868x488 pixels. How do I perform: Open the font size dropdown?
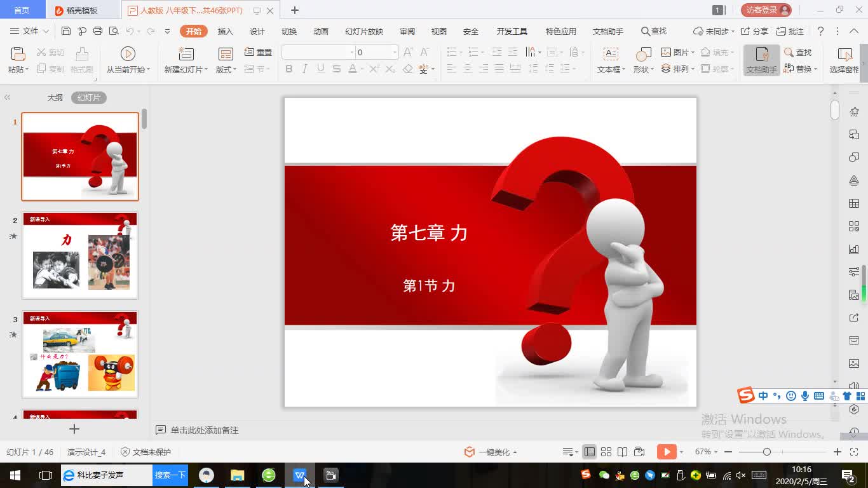395,52
